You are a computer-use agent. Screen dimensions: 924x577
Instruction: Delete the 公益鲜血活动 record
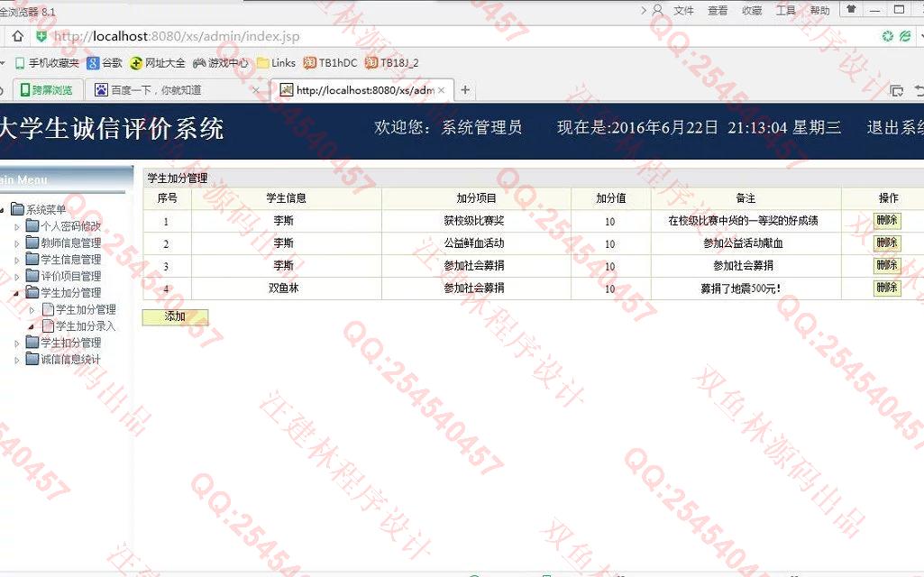pyautogui.click(x=887, y=243)
